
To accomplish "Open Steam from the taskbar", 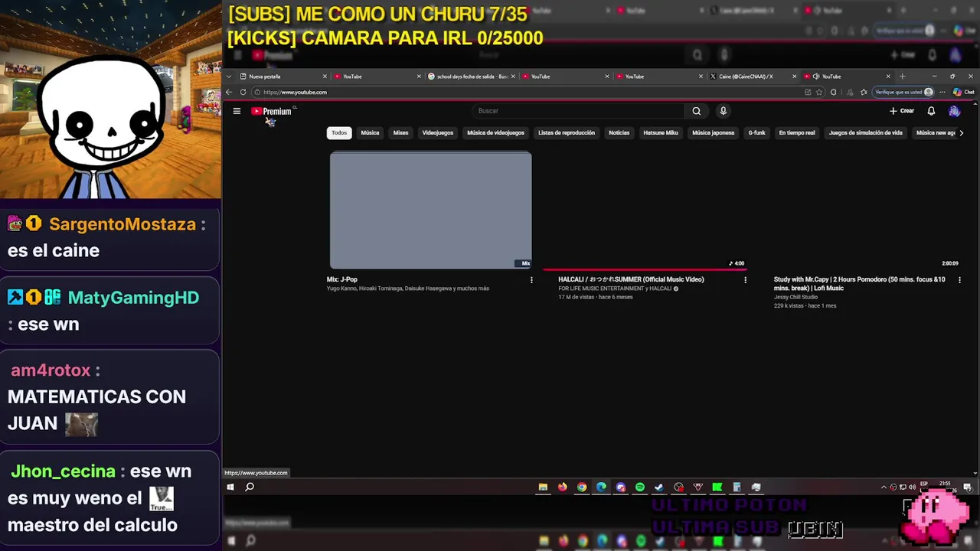I will (659, 487).
